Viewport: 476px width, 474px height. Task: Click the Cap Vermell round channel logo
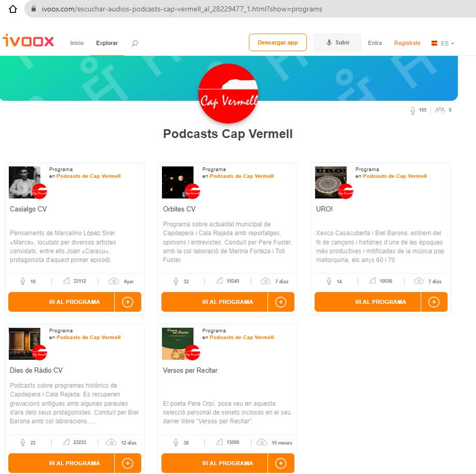[228, 94]
